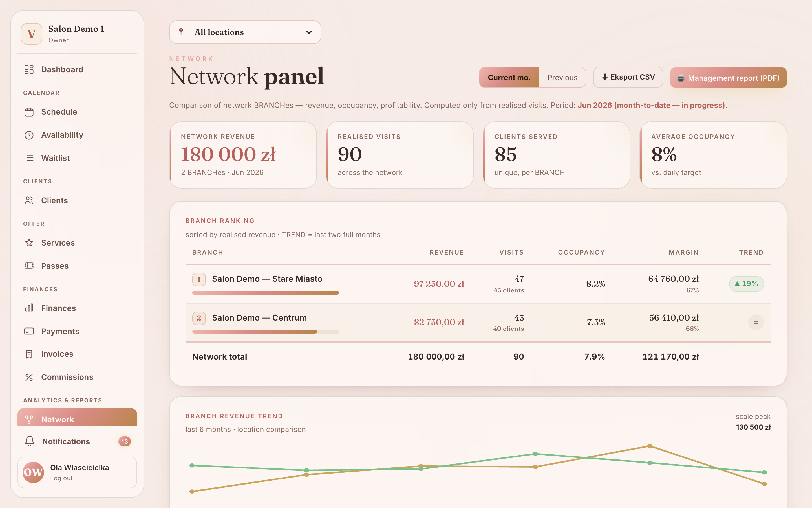
Task: Open the All locations dropdown
Action: [245, 32]
